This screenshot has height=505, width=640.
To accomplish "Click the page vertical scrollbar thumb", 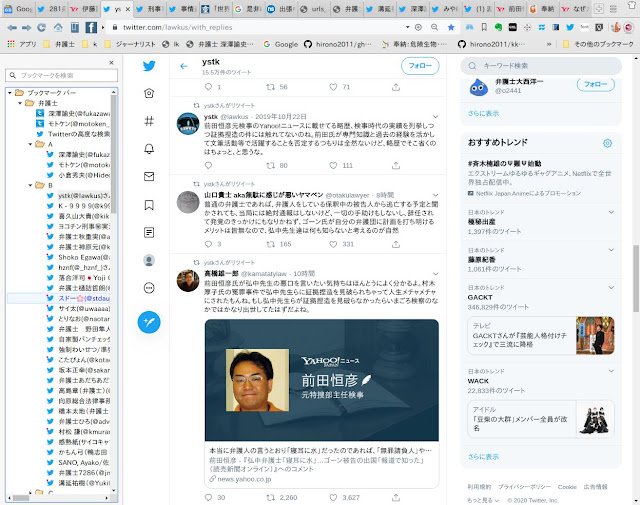I will coord(636,278).
